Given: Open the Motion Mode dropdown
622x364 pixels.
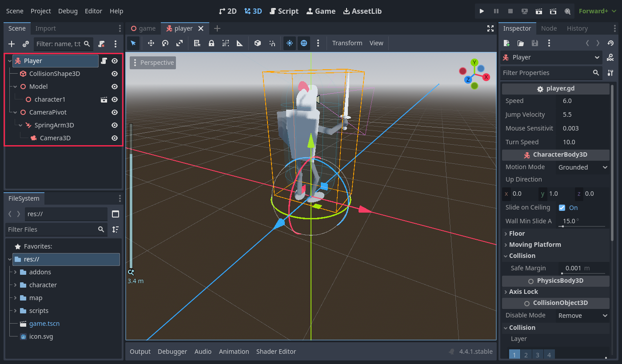Looking at the screenshot, I should 583,167.
